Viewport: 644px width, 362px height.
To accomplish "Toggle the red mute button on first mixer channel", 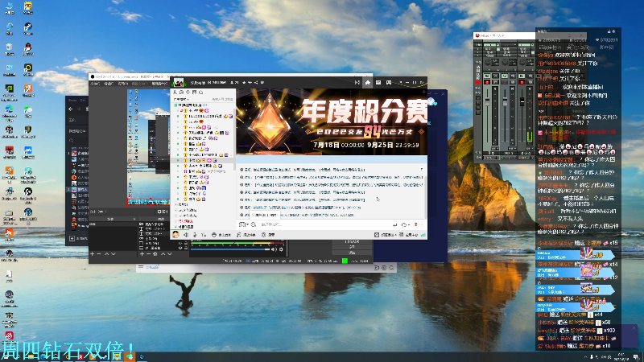I will 487,82.
